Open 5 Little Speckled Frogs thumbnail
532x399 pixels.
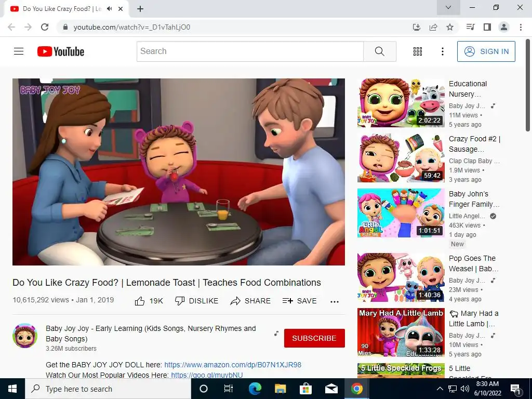[x=401, y=370]
